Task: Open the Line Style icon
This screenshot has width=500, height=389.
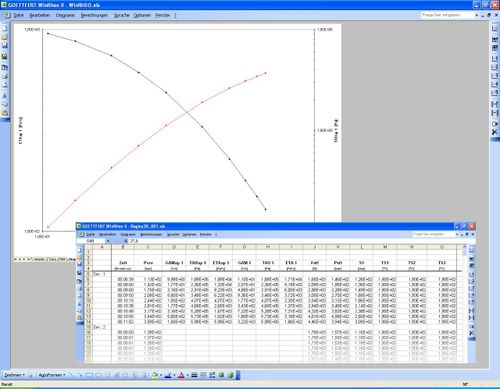Action: click(194, 375)
